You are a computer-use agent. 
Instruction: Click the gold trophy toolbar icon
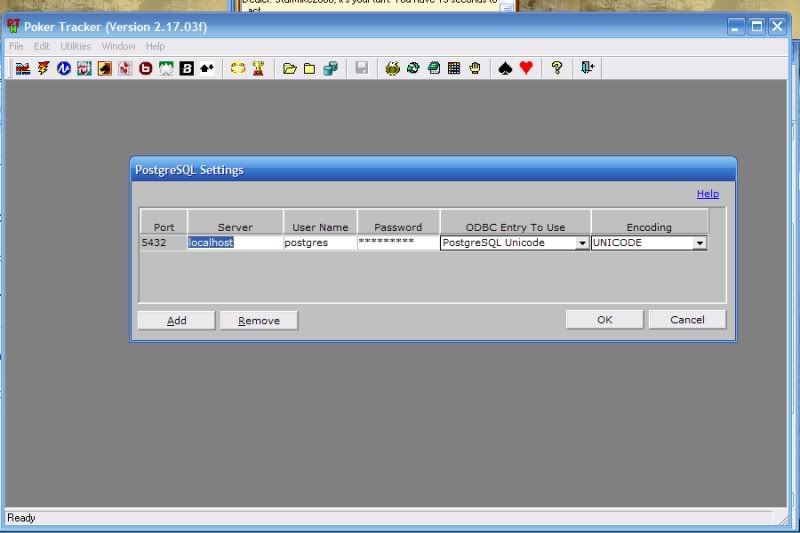[257, 68]
